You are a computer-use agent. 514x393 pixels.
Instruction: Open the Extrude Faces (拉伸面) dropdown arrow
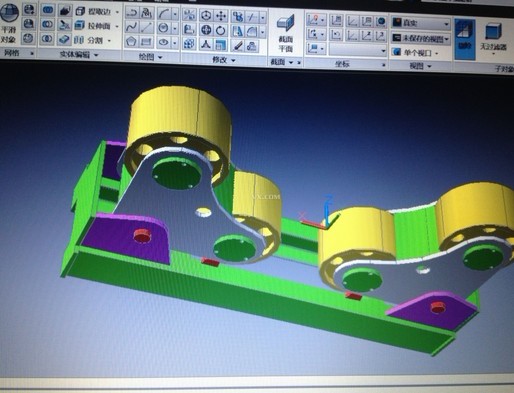click(117, 26)
